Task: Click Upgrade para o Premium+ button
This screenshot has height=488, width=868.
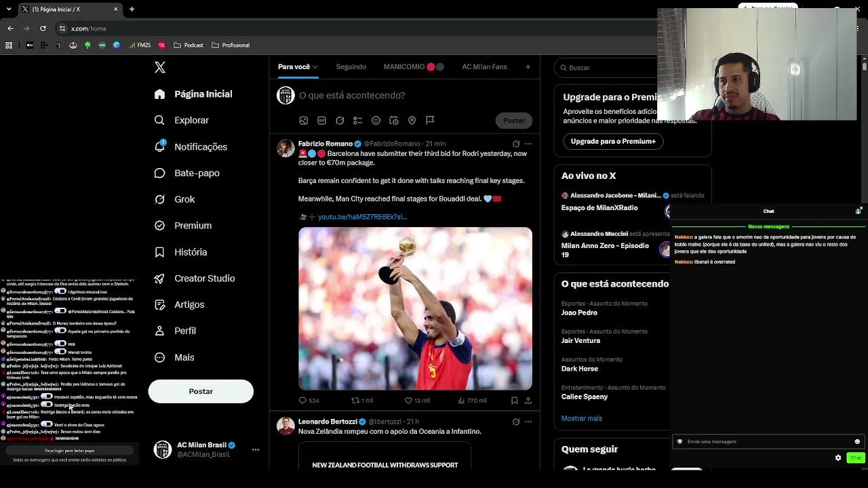Action: point(613,142)
